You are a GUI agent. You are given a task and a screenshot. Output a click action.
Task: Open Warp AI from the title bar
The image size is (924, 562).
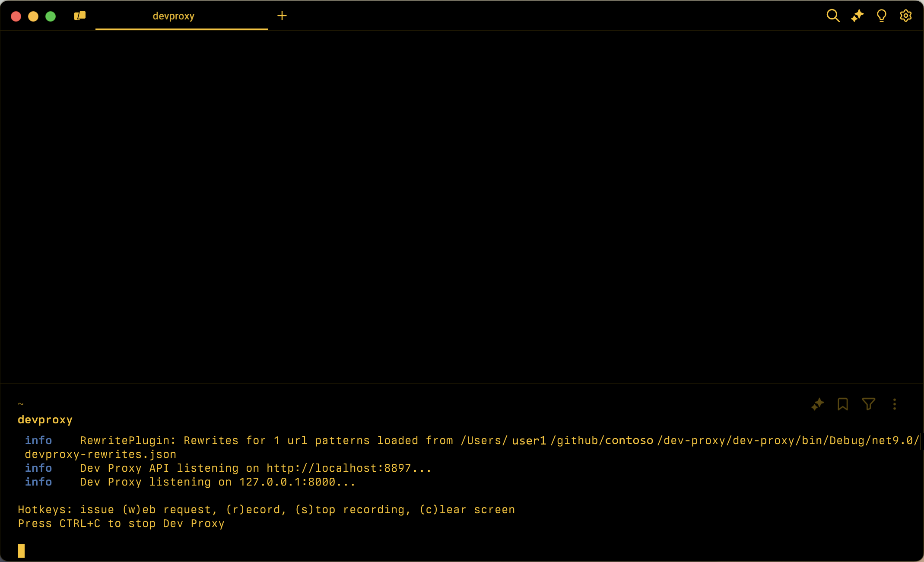[x=857, y=16]
